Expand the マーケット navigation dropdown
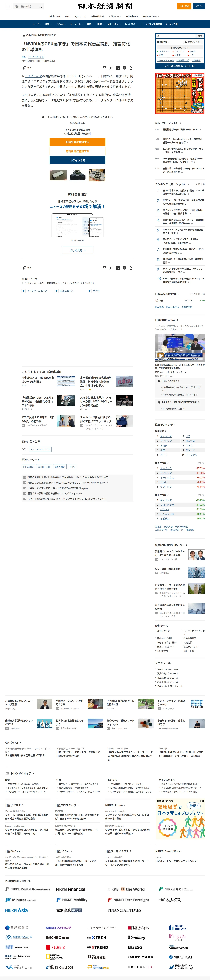210x980 pixels. 76,24
